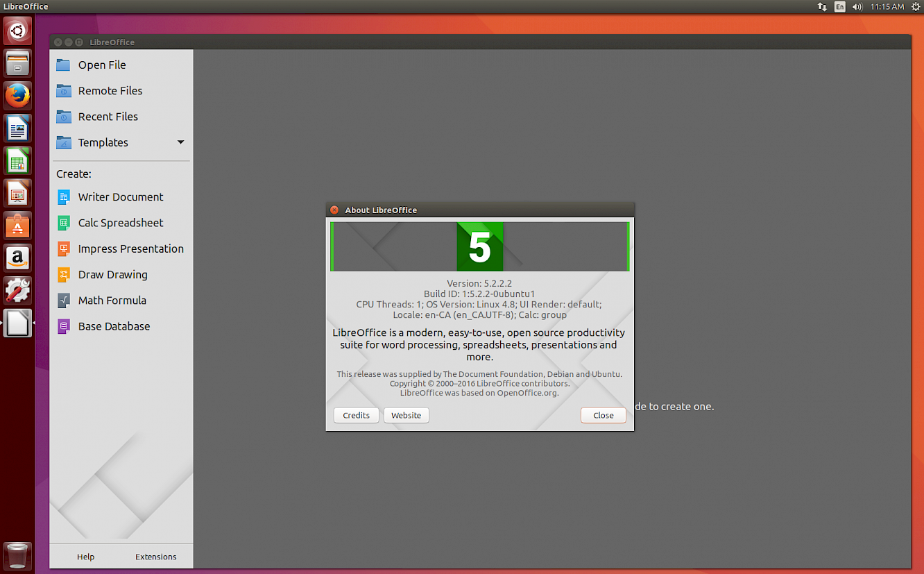Click the Math Formula icon
The height and width of the screenshot is (574, 924).
coord(64,301)
